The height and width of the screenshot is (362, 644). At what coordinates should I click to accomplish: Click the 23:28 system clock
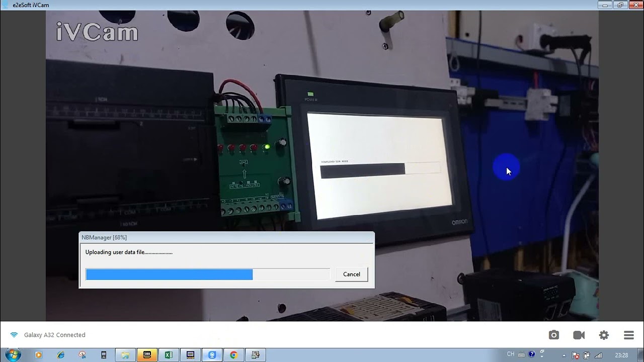621,355
